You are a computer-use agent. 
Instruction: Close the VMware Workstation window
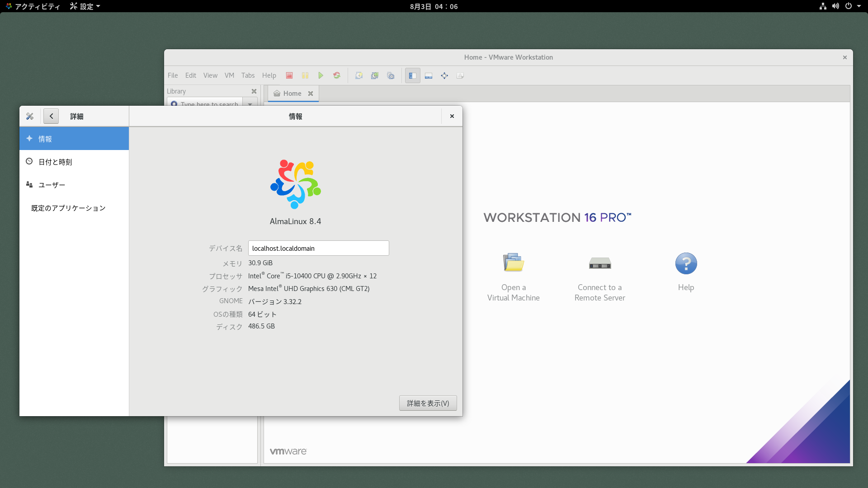pos(844,57)
